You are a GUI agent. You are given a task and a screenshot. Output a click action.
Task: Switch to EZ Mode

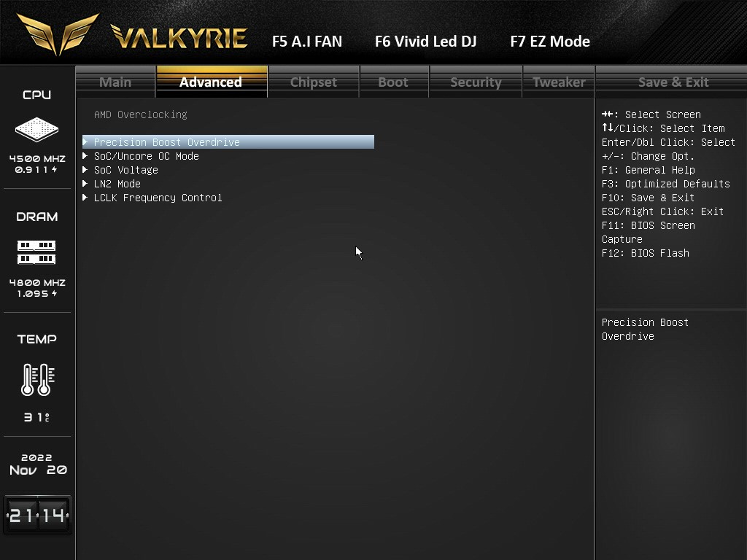[550, 42]
